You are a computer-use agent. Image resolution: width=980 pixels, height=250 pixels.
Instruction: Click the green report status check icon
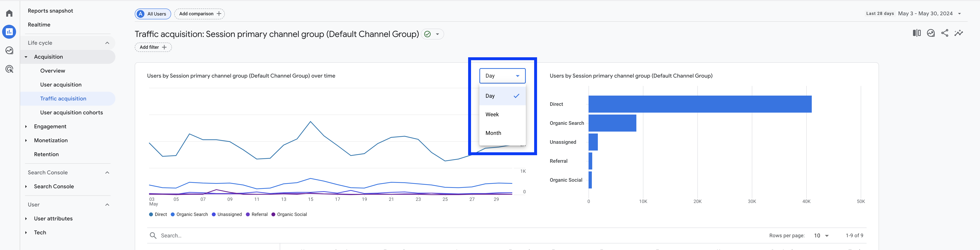428,34
